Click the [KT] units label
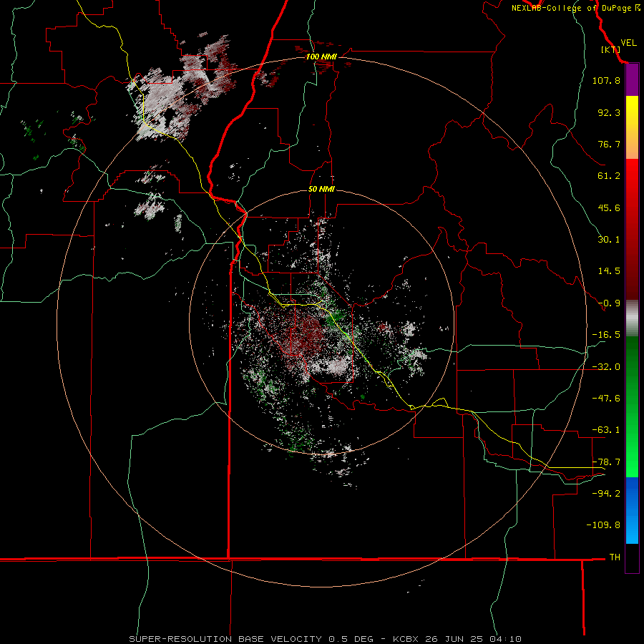This screenshot has width=644, height=644. (611, 49)
